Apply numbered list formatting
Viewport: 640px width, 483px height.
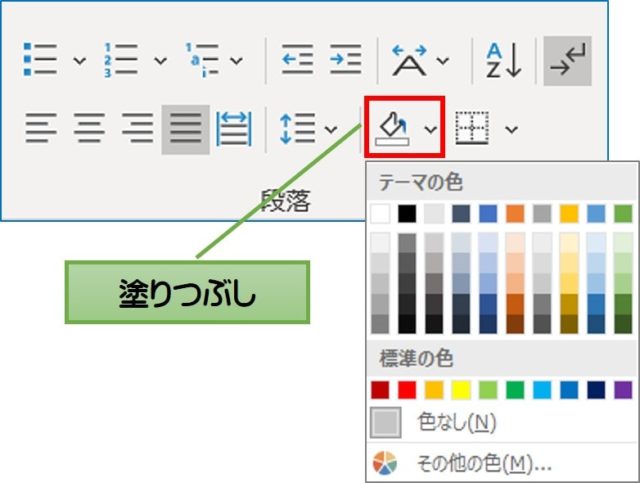click(x=120, y=60)
